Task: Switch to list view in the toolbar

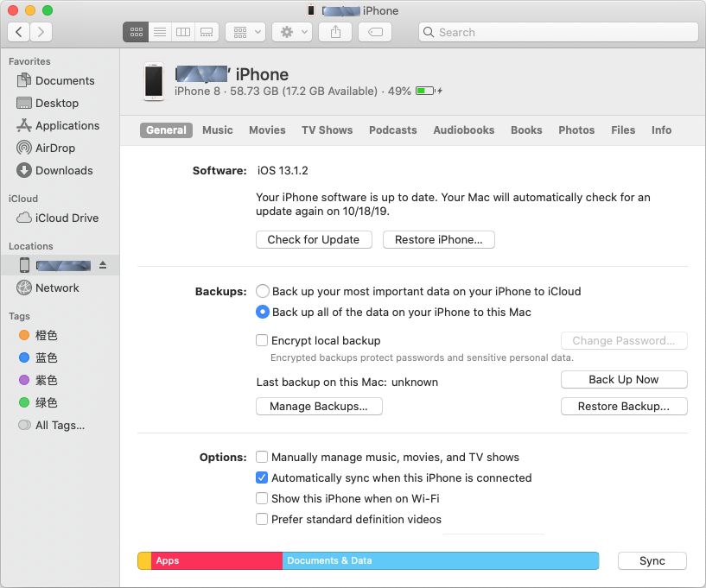Action: pos(159,32)
